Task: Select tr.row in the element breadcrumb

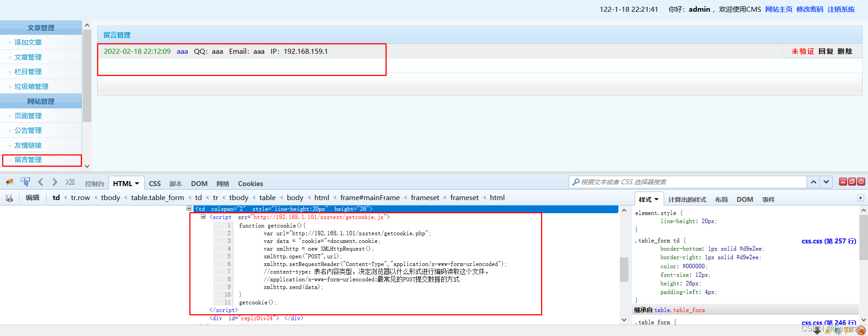Action: tap(80, 198)
